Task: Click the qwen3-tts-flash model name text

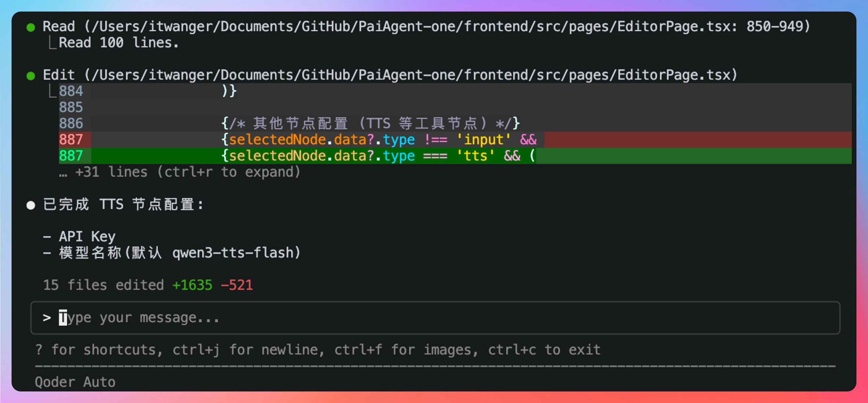Action: pyautogui.click(x=233, y=253)
